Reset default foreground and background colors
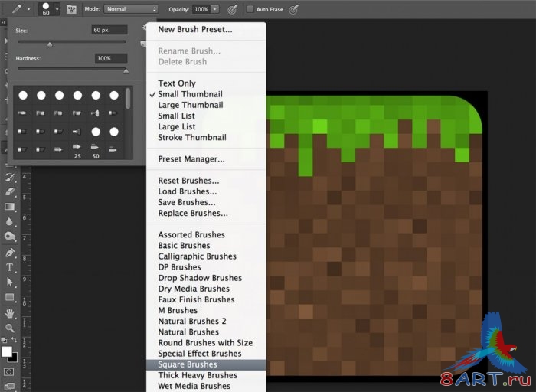The image size is (536, 392). click(4, 340)
